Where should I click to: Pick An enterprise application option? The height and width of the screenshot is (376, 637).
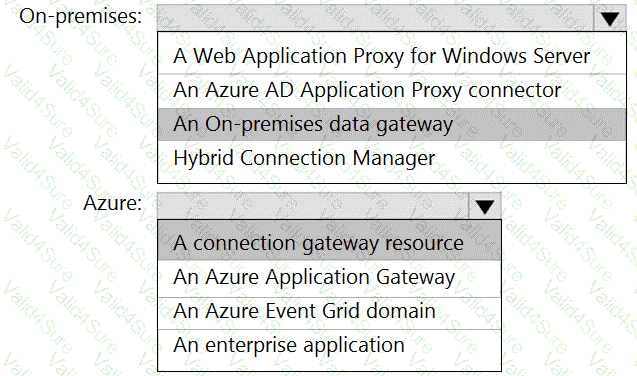click(x=329, y=346)
